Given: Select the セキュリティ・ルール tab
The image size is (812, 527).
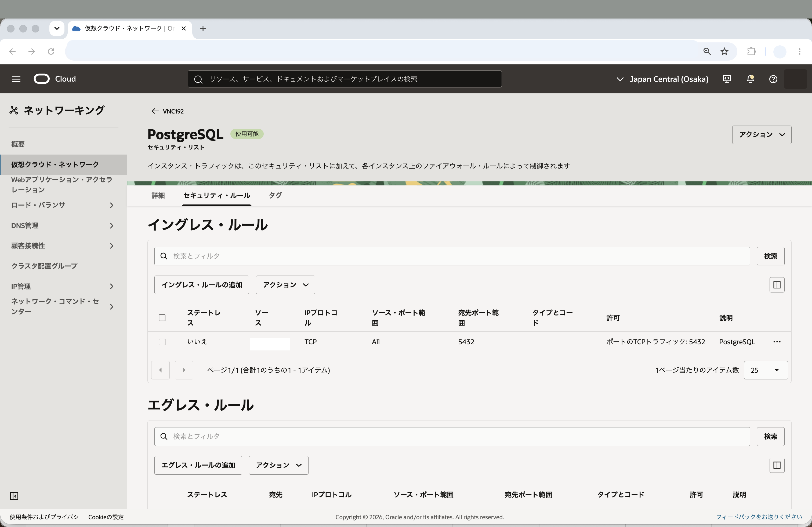Looking at the screenshot, I should (217, 196).
